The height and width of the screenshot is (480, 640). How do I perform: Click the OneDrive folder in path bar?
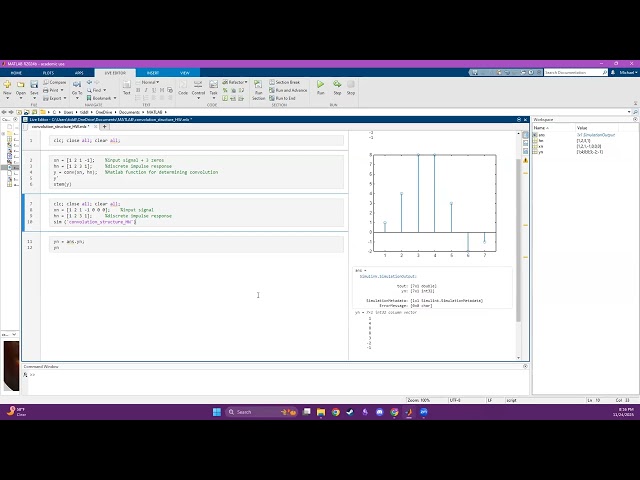104,112
